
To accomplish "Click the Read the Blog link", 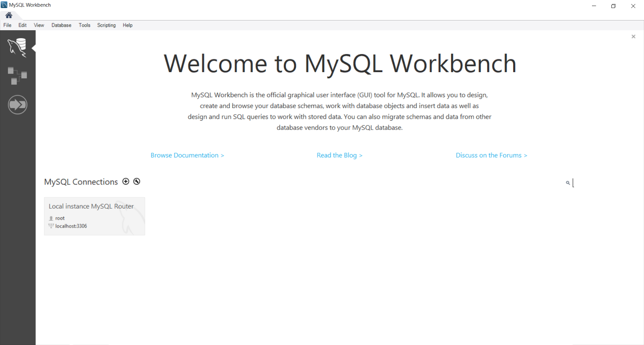I will pyautogui.click(x=339, y=155).
